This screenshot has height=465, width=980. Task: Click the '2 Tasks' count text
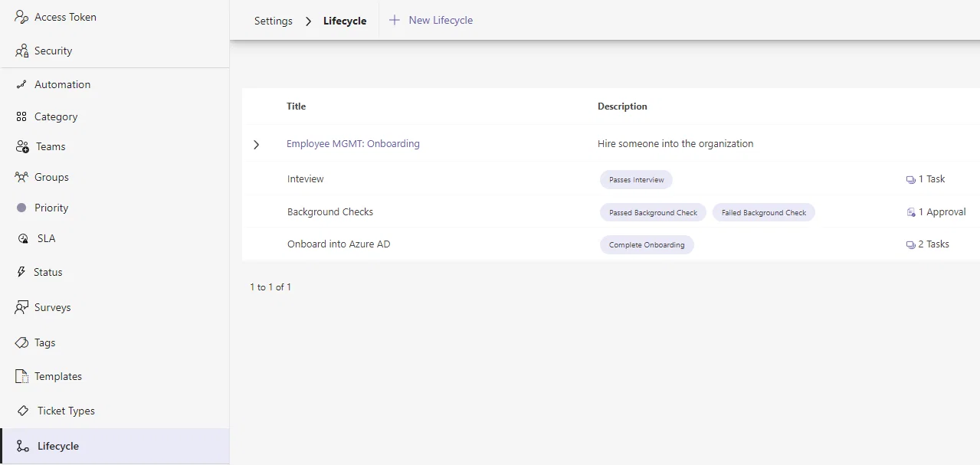point(934,244)
